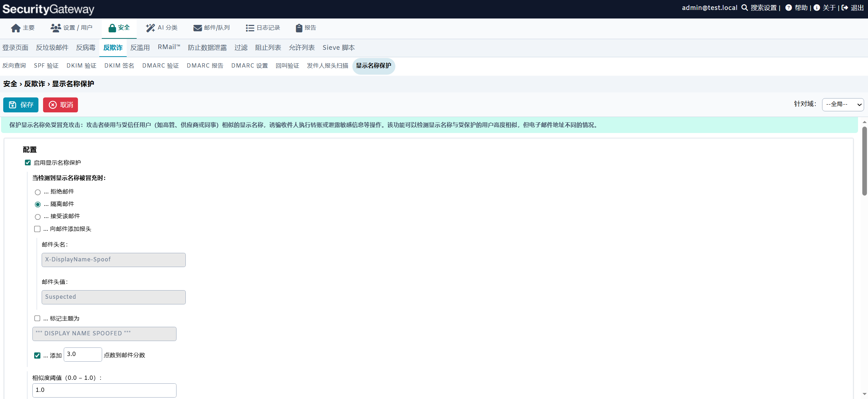The width and height of the screenshot is (868, 399).
Task: Click the question mark help icon
Action: click(789, 7)
